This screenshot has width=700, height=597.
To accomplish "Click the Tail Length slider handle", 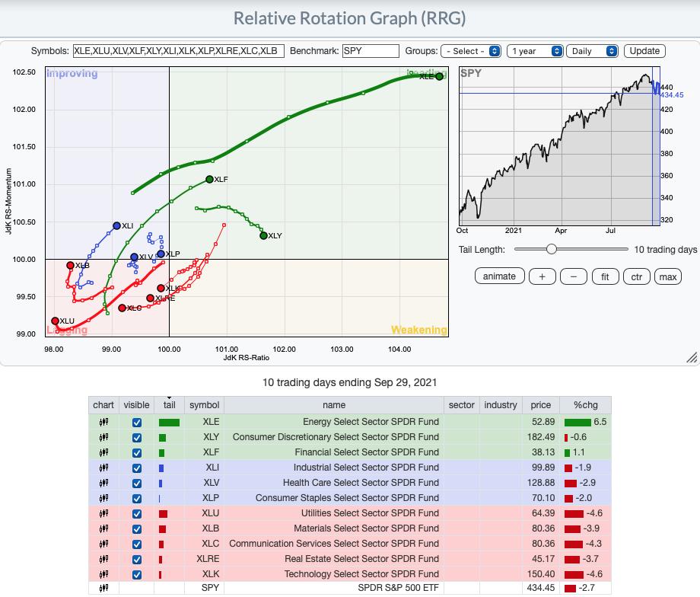I will pyautogui.click(x=552, y=249).
